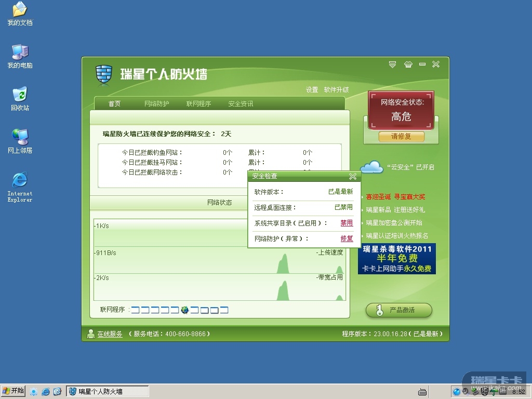Click 瑞星个人防火墙 taskbar button

coord(108,392)
